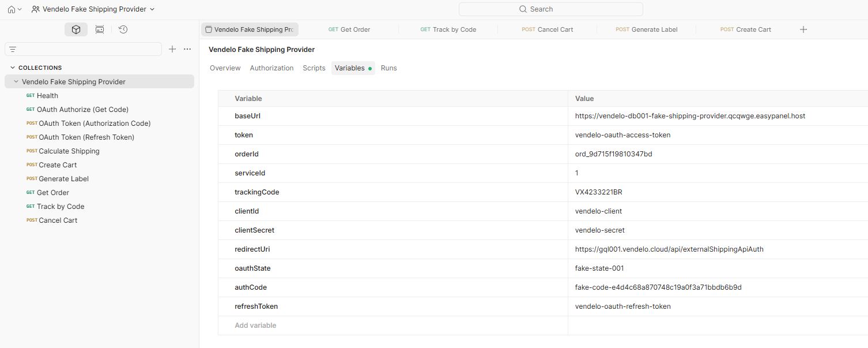This screenshot has width=868, height=348.
Task: Open a new tab with the plus icon
Action: tap(803, 29)
